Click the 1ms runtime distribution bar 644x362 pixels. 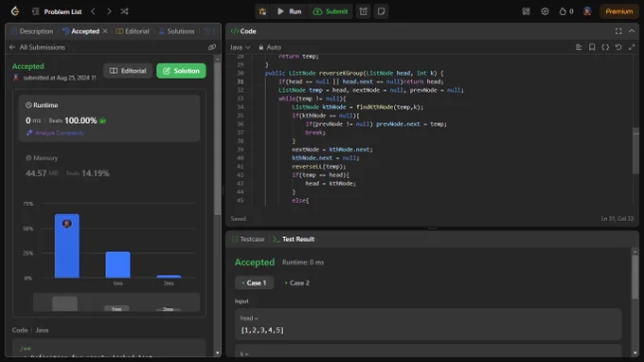[117, 264]
